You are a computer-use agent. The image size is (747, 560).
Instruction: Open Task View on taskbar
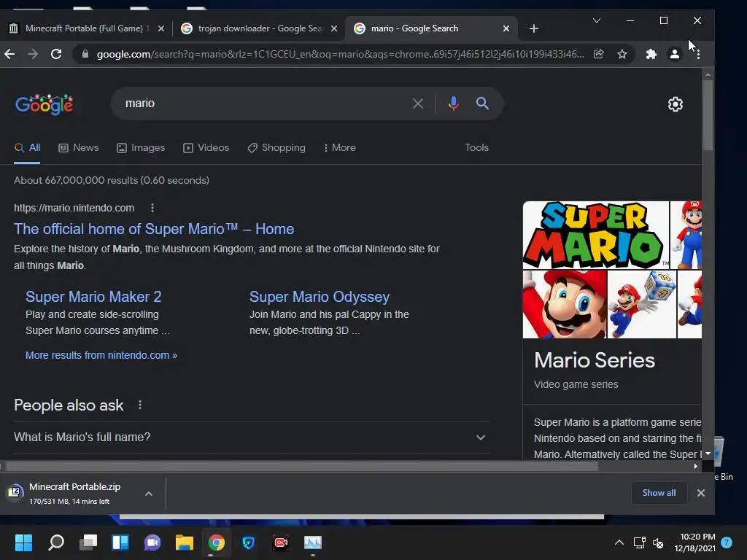coord(88,542)
